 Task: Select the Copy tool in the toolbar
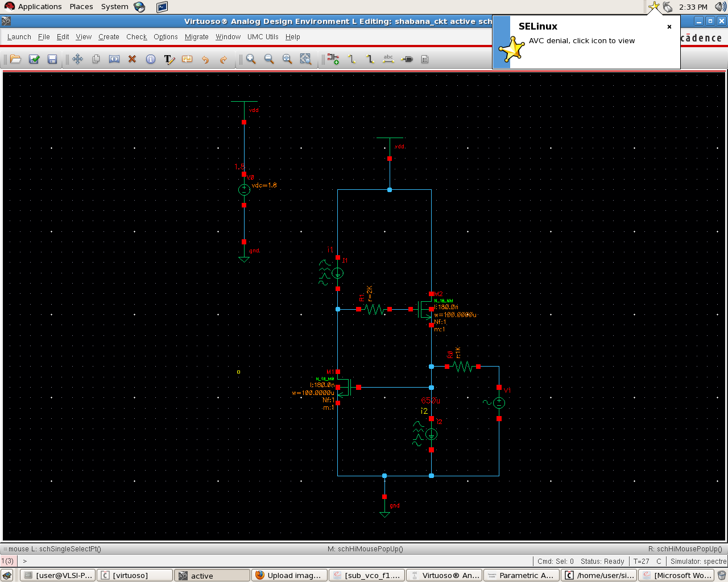pos(96,59)
